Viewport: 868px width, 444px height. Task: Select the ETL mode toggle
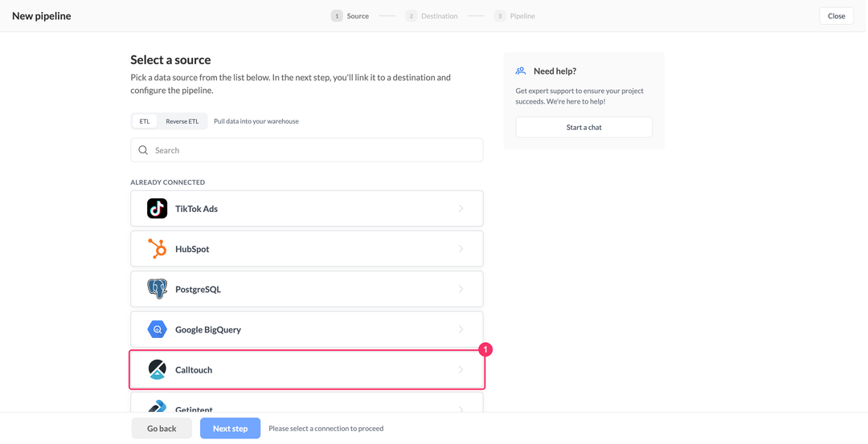145,121
